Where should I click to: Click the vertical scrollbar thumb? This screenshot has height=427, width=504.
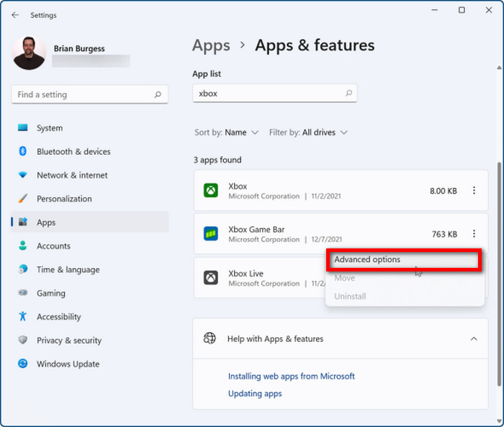tap(499, 274)
